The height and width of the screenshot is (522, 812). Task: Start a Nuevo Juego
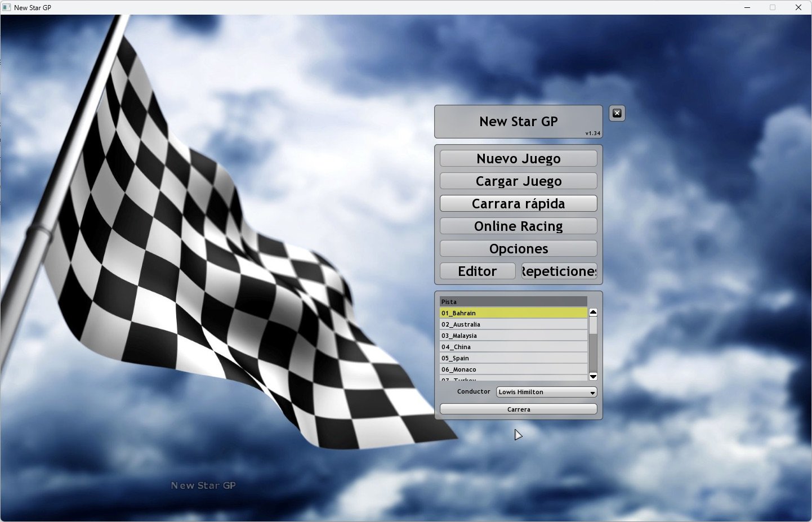[518, 159]
